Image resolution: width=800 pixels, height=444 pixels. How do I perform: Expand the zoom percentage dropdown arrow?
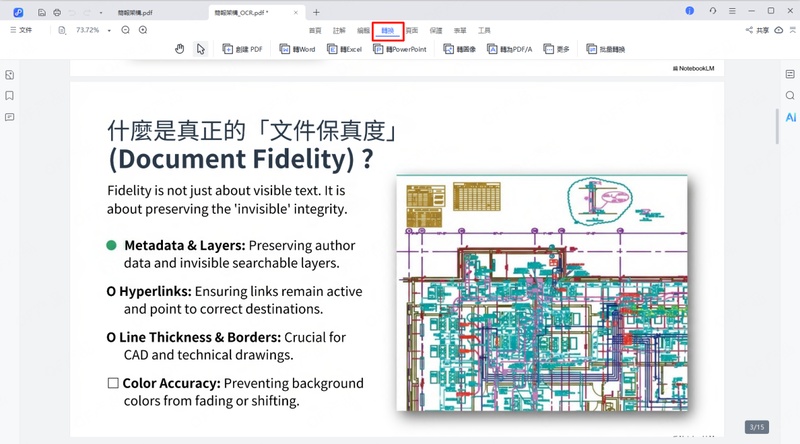pos(109,31)
